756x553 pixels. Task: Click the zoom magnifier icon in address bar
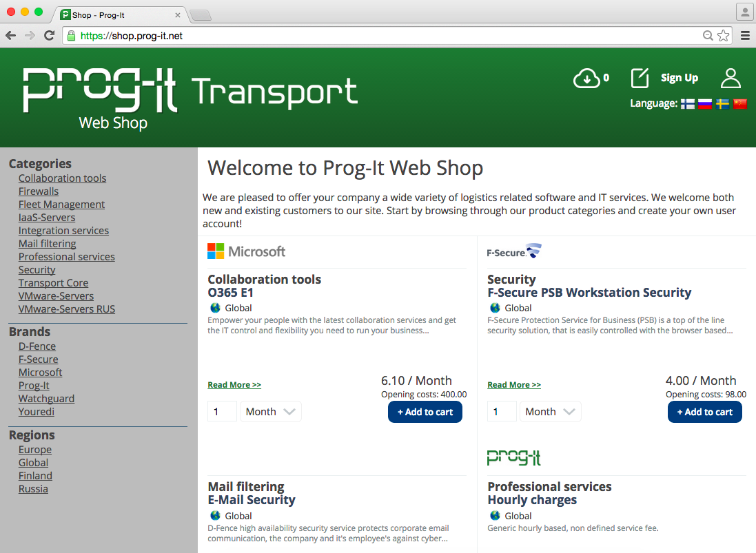(708, 35)
